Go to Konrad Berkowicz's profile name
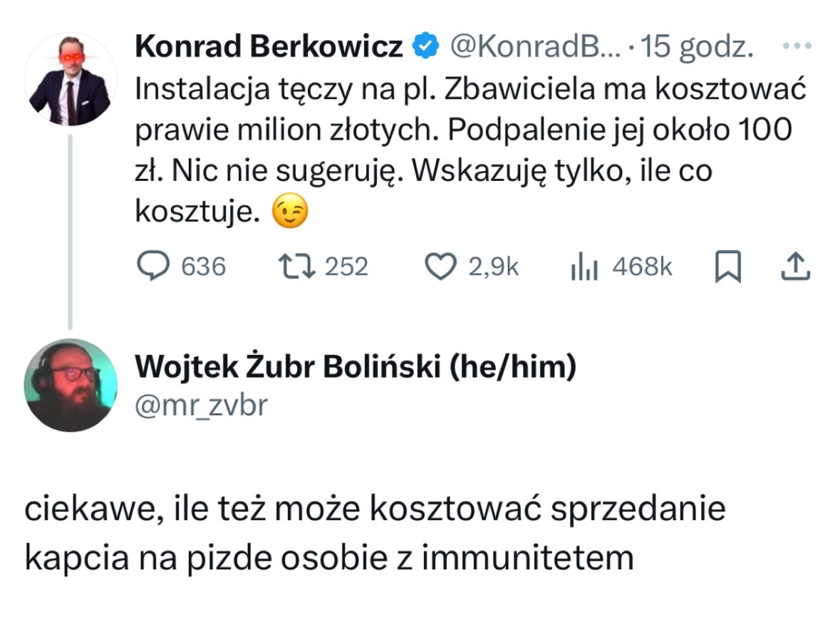The height and width of the screenshot is (632, 840). click(268, 47)
